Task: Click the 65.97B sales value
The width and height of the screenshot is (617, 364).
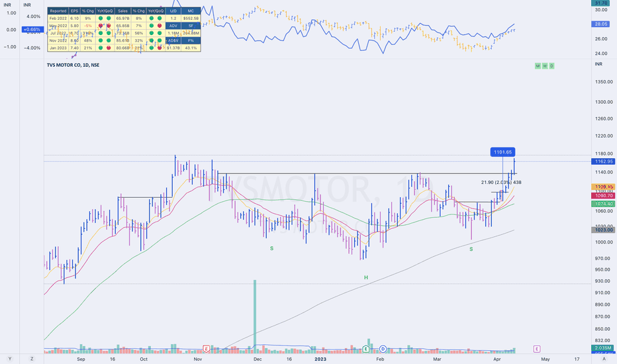Action: coord(122,18)
